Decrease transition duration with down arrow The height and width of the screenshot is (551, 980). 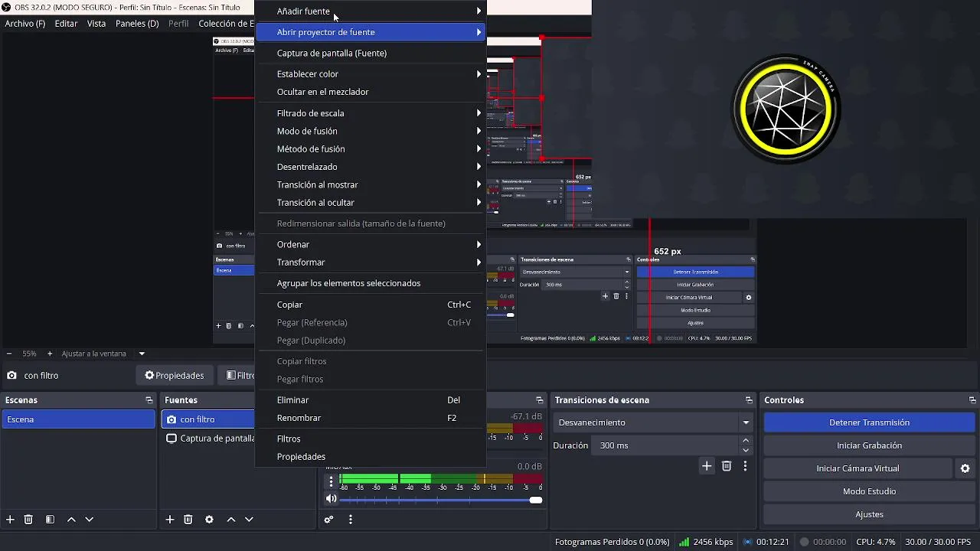point(746,450)
